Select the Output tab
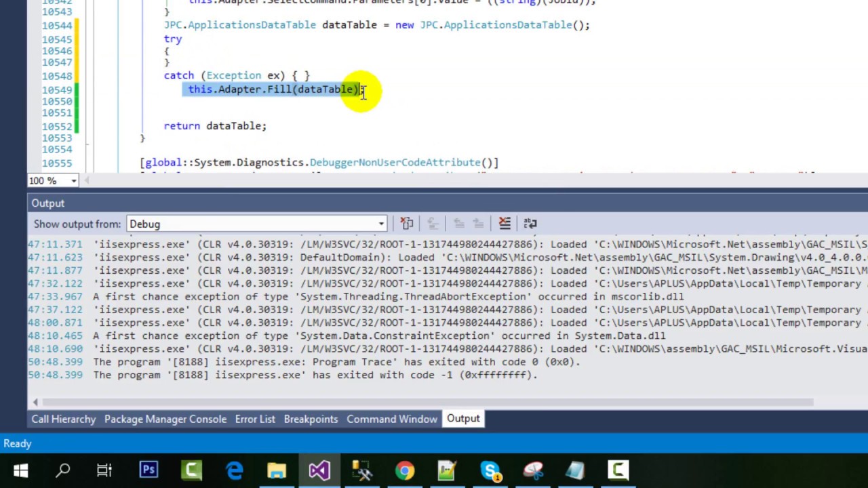Screen dimensions: 868x488 tap(463, 419)
